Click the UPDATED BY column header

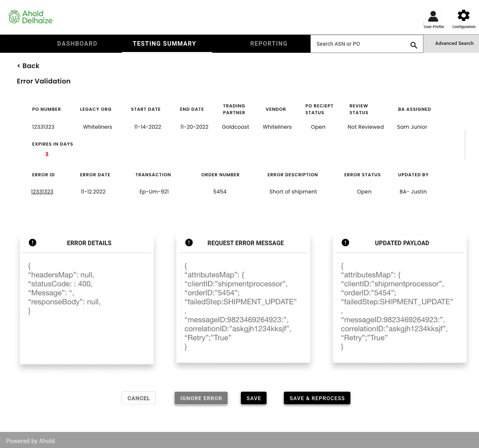pos(413,175)
